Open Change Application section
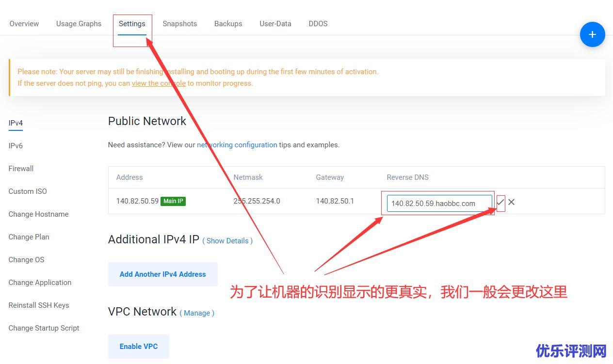Viewport: 613px width, 364px height. coord(40,282)
